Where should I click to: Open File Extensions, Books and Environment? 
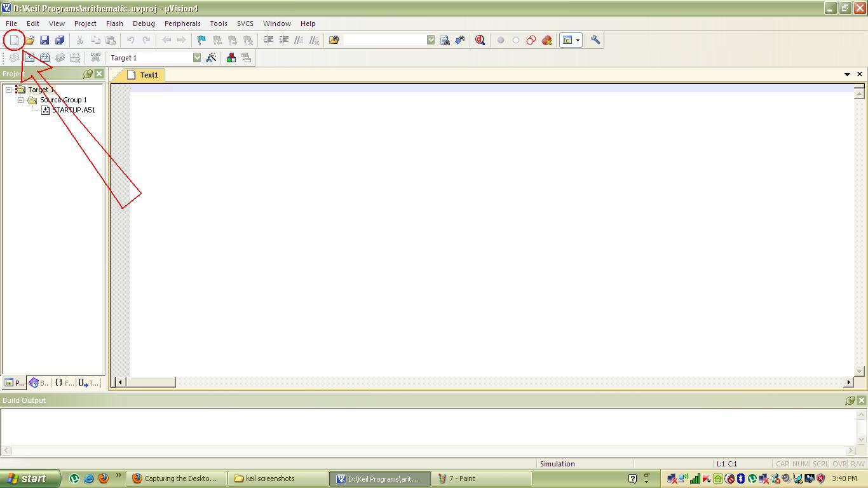[x=231, y=58]
